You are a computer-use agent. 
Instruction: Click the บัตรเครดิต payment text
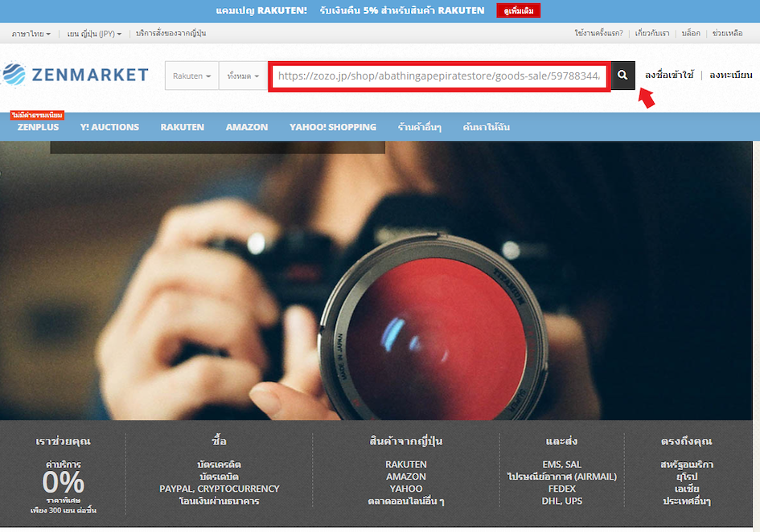[x=219, y=464]
